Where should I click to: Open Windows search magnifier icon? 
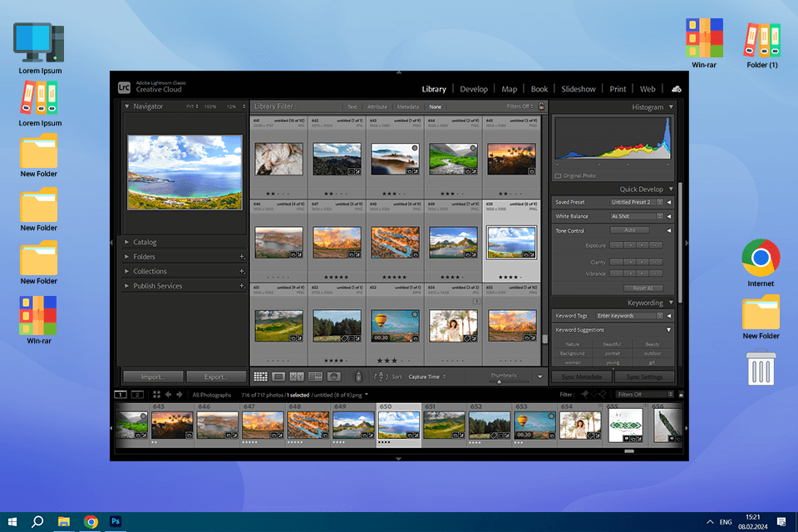[x=37, y=522]
